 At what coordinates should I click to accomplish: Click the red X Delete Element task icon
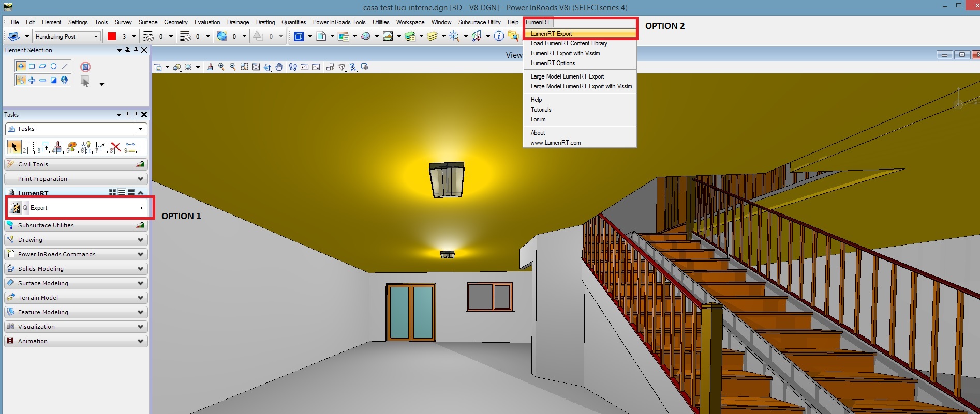(x=115, y=147)
